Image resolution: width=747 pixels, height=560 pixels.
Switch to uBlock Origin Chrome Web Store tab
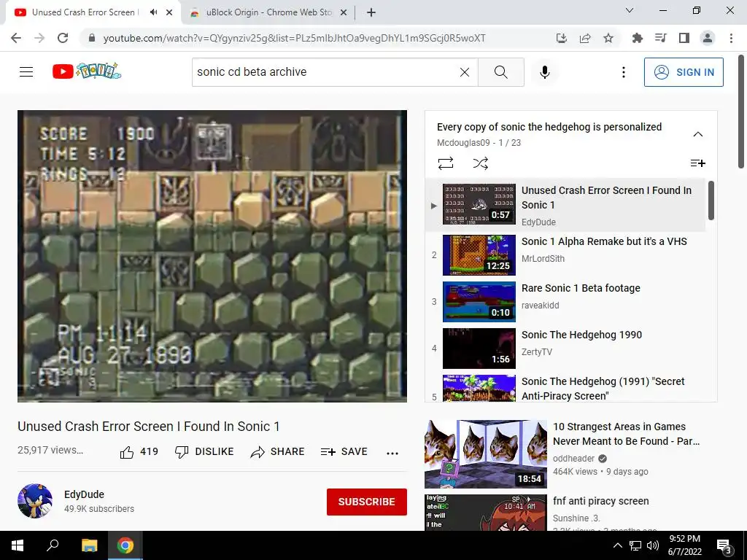pos(268,12)
